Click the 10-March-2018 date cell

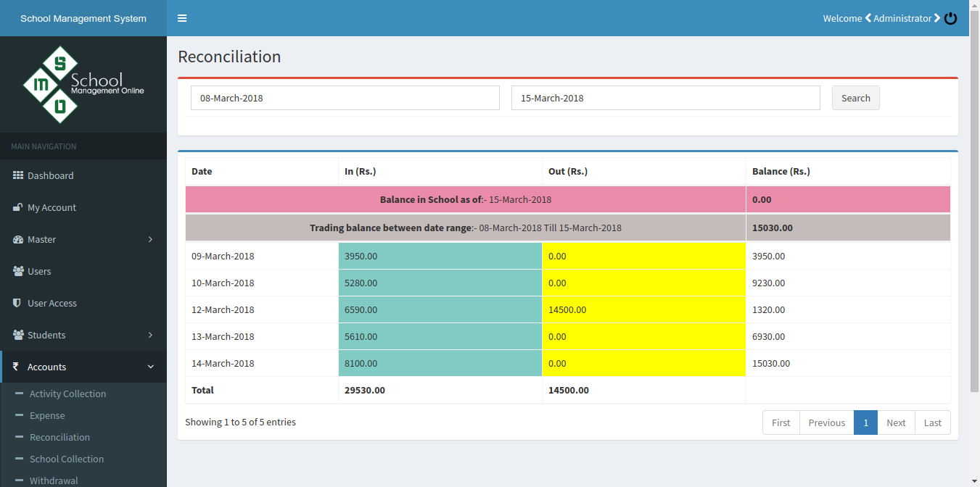tap(262, 283)
